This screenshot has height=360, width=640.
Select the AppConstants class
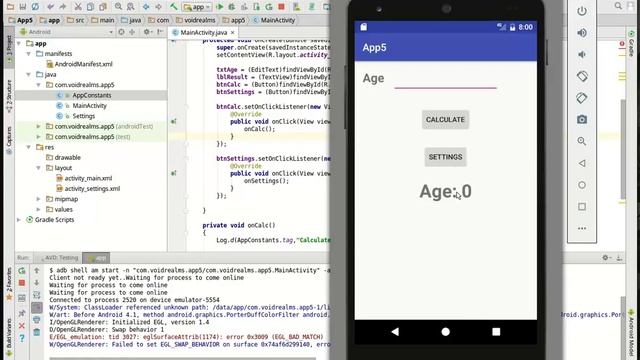pos(92,95)
